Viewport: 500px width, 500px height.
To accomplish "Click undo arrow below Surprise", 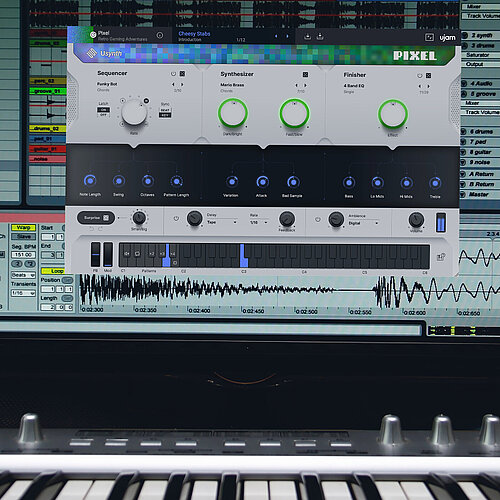I will 92,229.
